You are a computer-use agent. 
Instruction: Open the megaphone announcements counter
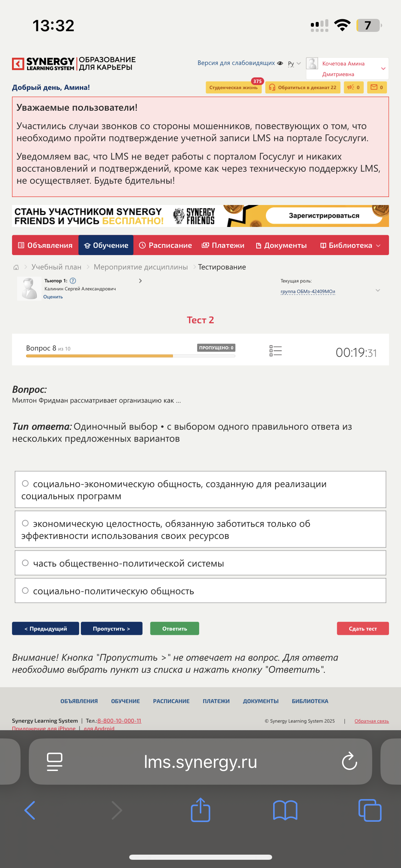click(x=353, y=87)
